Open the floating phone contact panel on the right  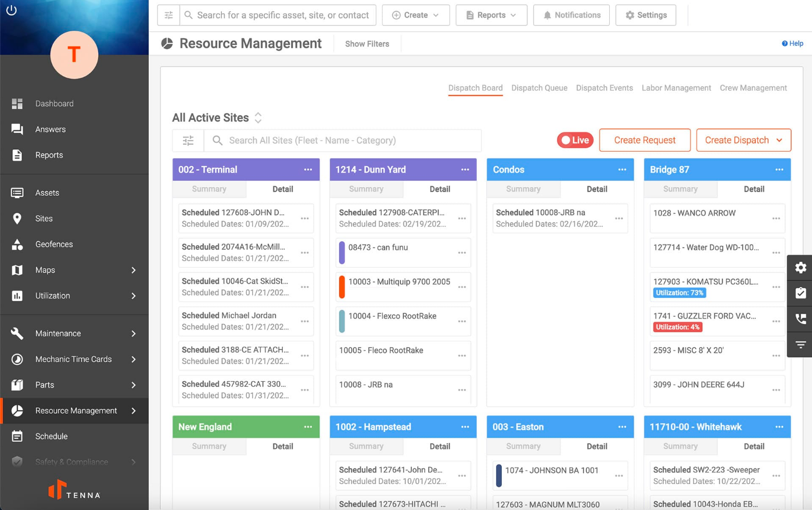coord(800,318)
